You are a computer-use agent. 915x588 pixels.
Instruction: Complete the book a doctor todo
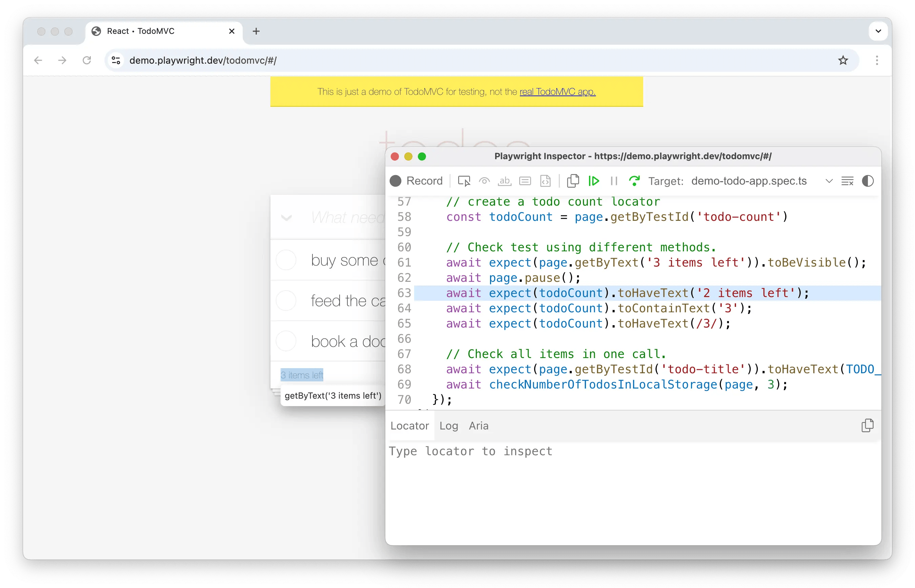tap(286, 341)
